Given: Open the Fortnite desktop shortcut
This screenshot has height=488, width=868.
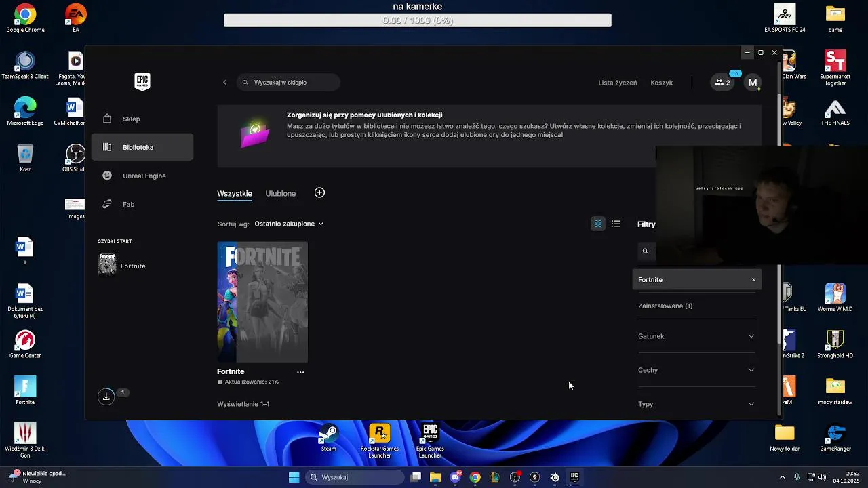Looking at the screenshot, I should 25,390.
